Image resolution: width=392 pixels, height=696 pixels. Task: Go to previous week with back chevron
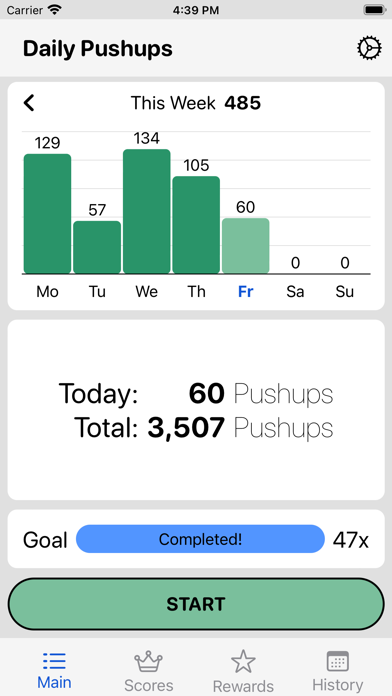click(x=29, y=103)
